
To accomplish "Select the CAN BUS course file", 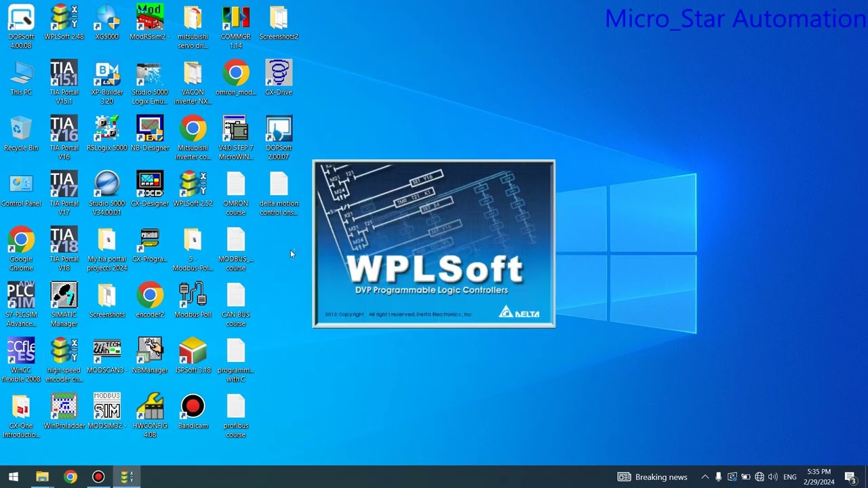I will point(236,304).
